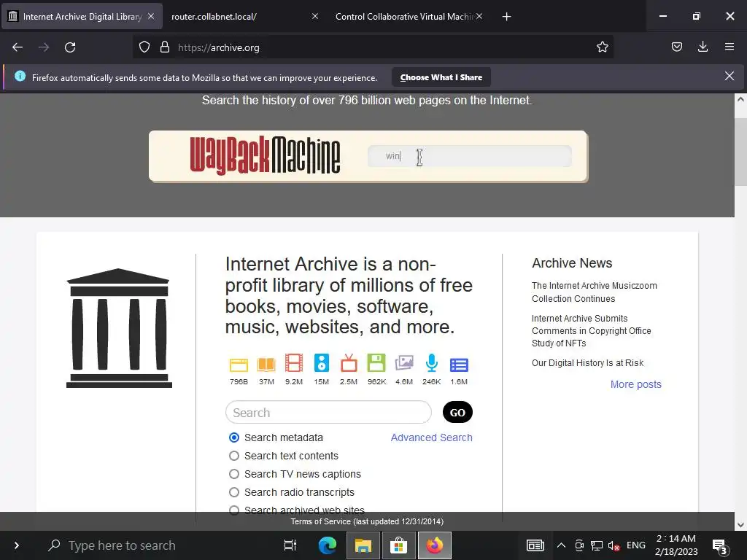Select the Search text contents option
This screenshot has width=747, height=560.
(x=234, y=456)
